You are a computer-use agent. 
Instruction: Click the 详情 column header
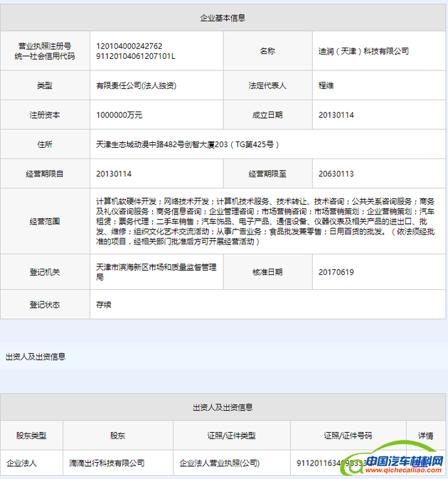(x=426, y=435)
